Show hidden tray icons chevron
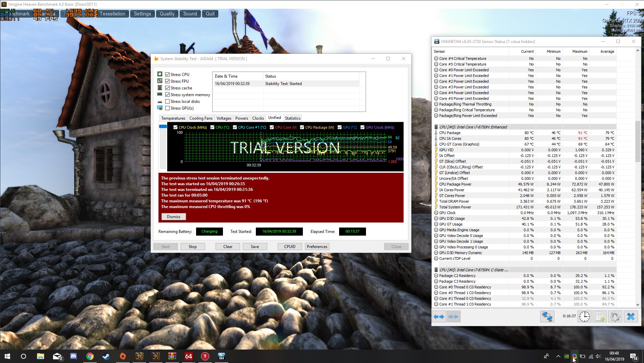The height and width of the screenshot is (363, 644). coord(558,356)
